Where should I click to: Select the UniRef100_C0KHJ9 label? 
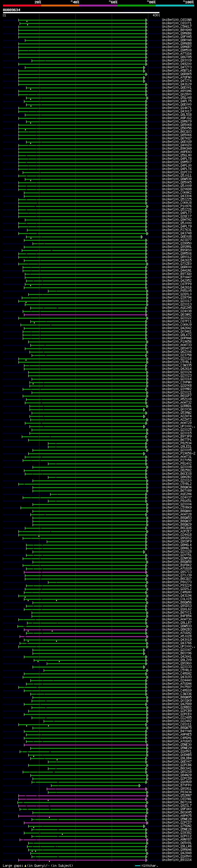click(x=176, y=325)
